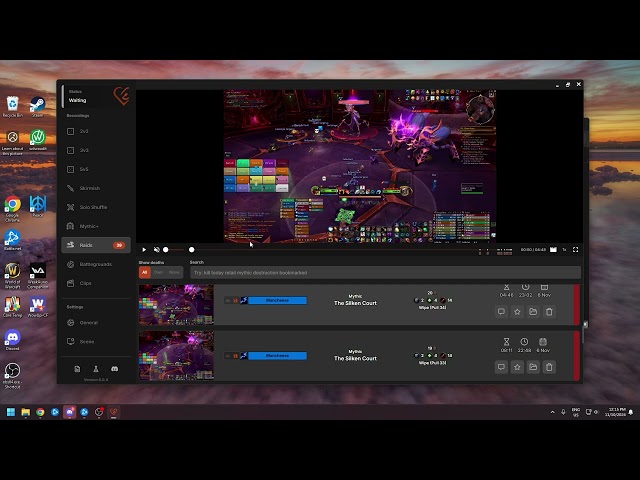Screen dimensions: 640x480
Task: Click the recordings search field
Action: [385, 273]
